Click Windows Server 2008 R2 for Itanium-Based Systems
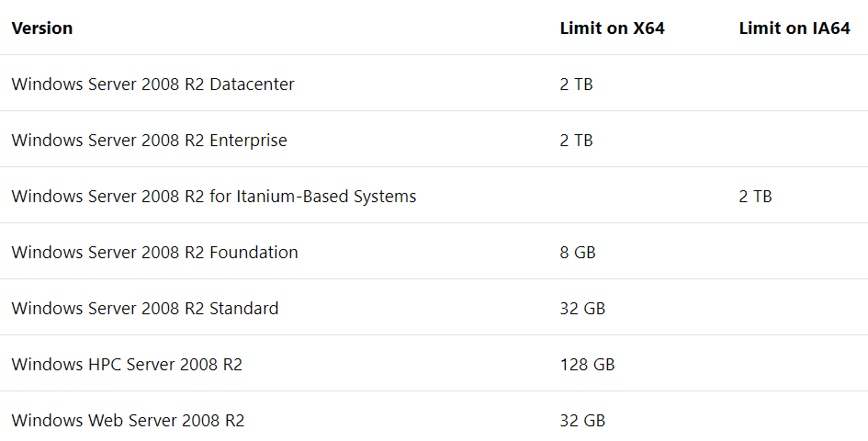 (x=214, y=196)
